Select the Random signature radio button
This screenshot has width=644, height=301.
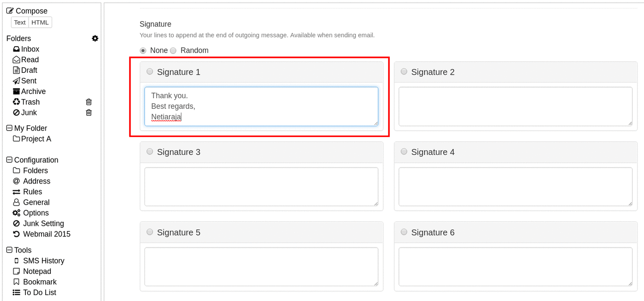(x=173, y=50)
